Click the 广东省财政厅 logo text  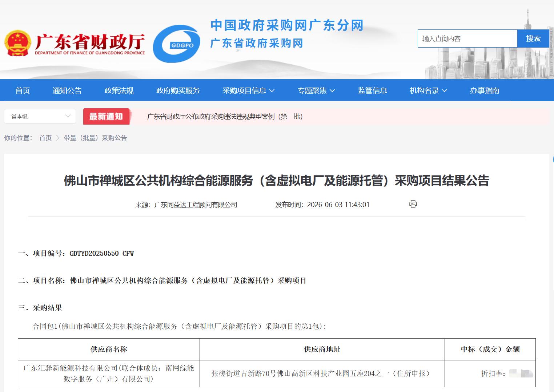click(x=90, y=44)
